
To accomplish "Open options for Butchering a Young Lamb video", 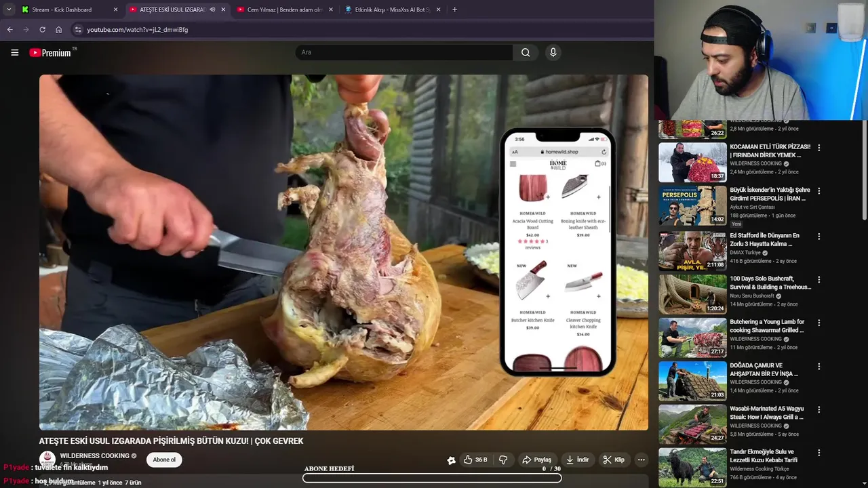I will [x=819, y=323].
